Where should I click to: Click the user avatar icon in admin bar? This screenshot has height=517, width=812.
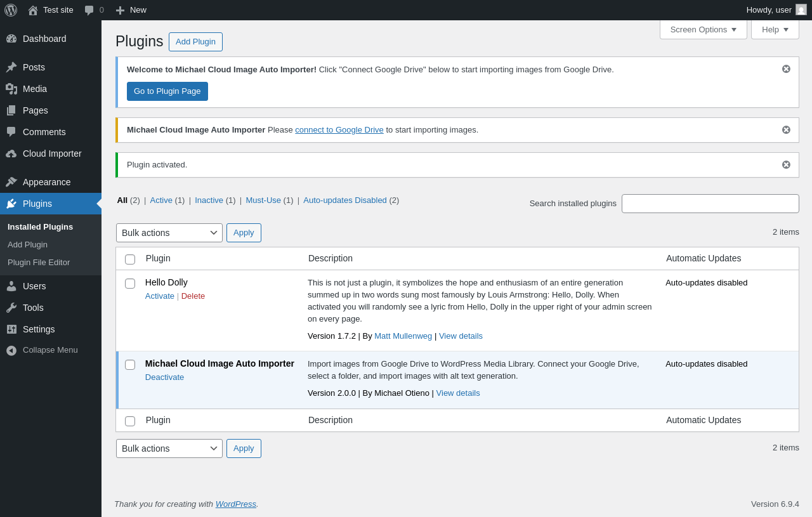click(801, 10)
